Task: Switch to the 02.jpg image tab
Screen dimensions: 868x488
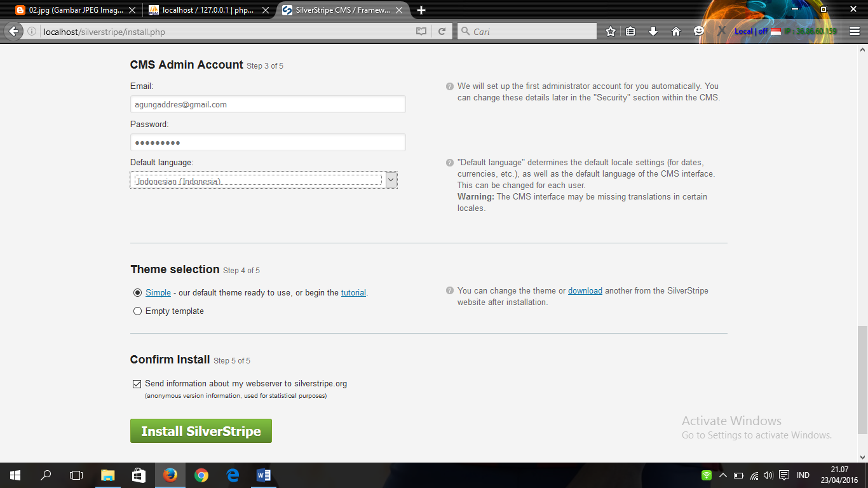Action: [x=76, y=10]
